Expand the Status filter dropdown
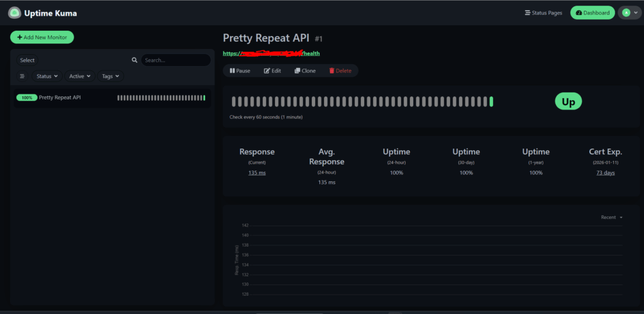 47,76
